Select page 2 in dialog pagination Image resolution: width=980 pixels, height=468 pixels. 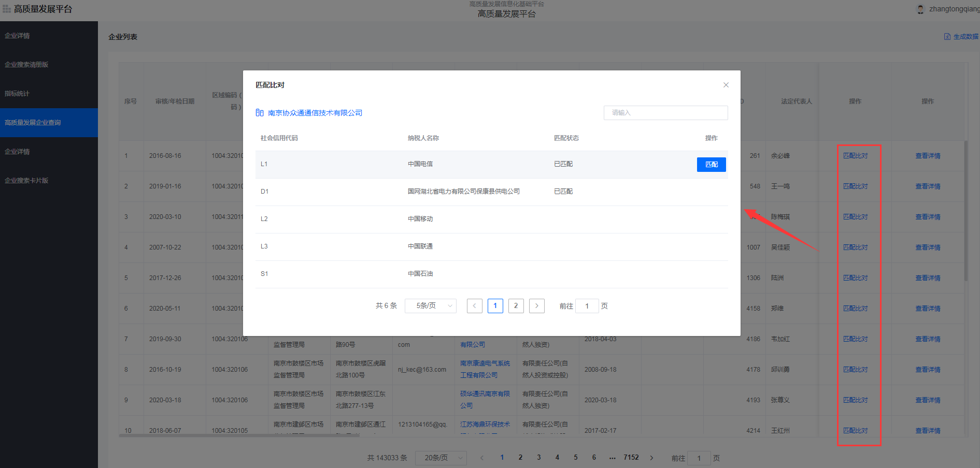[516, 306]
